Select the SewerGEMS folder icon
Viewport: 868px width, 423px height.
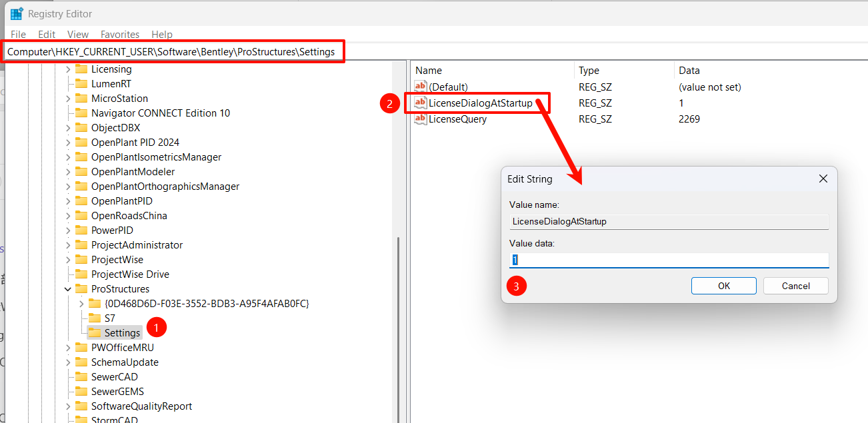pyautogui.click(x=81, y=392)
